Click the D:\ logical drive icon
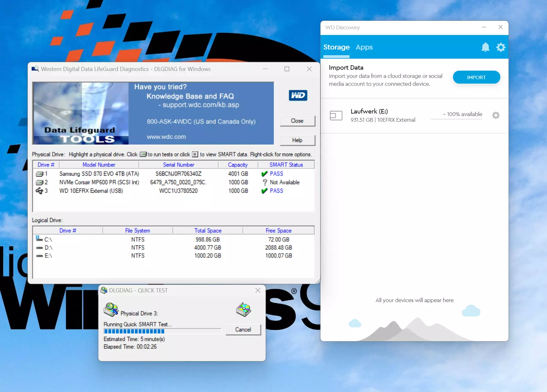Screen dimensions: 547x392 (39, 248)
